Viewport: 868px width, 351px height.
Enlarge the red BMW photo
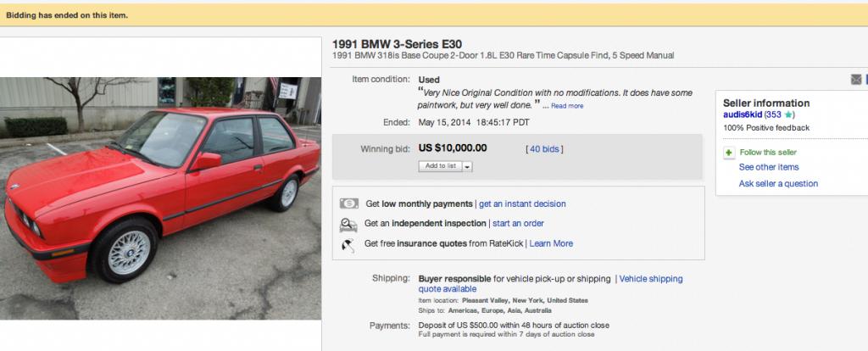tap(160, 198)
